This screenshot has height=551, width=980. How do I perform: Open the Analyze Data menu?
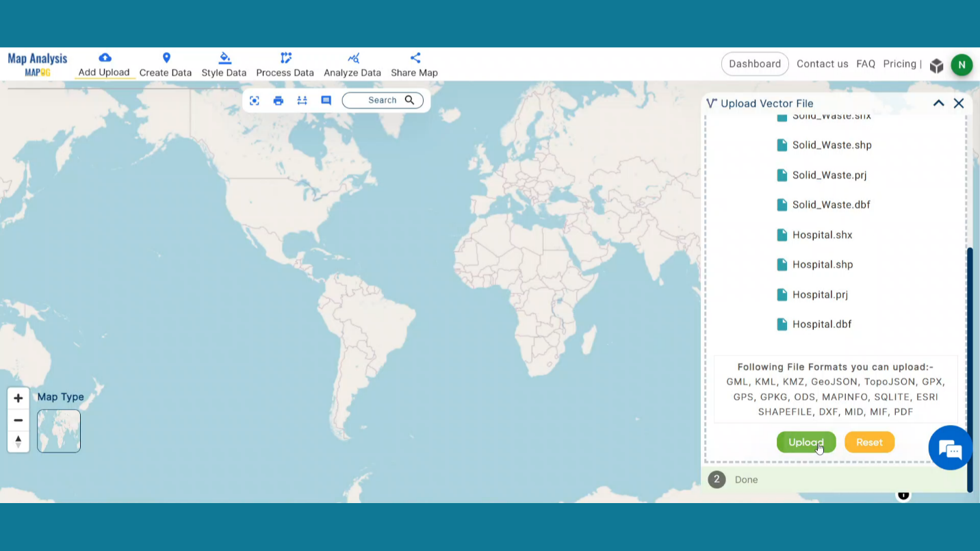pyautogui.click(x=352, y=65)
